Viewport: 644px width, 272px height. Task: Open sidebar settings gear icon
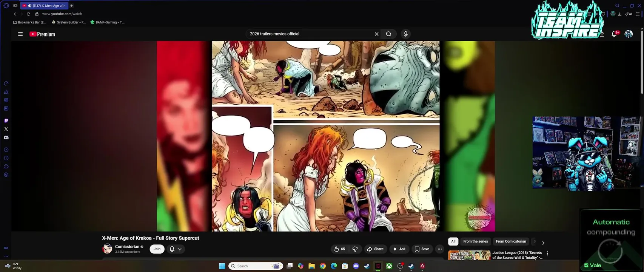click(x=6, y=175)
